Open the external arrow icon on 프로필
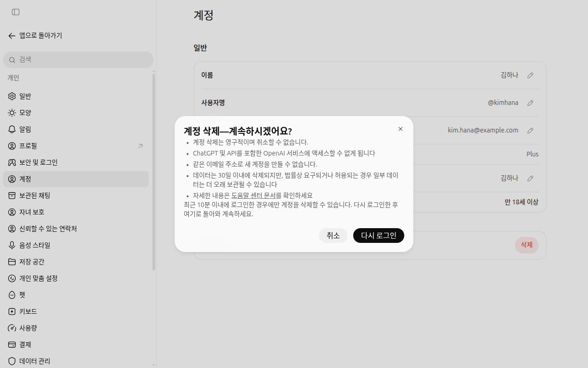Image resolution: width=588 pixels, height=368 pixels. 141,146
